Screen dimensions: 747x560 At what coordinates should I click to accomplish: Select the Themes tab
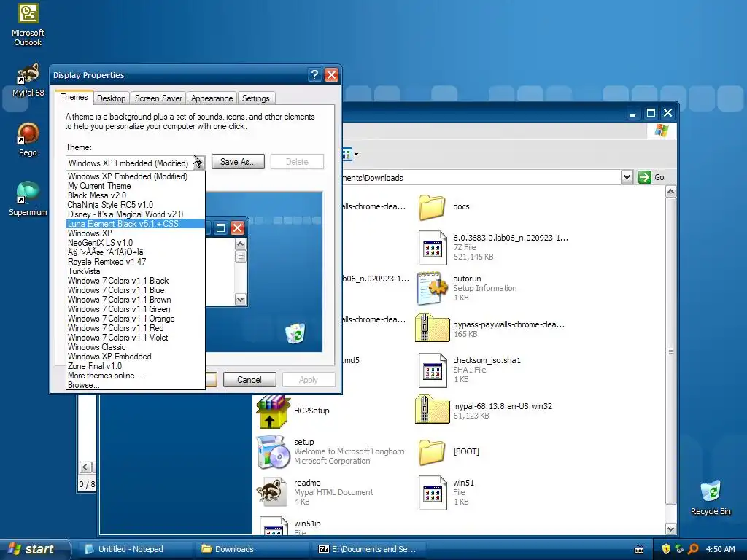tap(74, 97)
